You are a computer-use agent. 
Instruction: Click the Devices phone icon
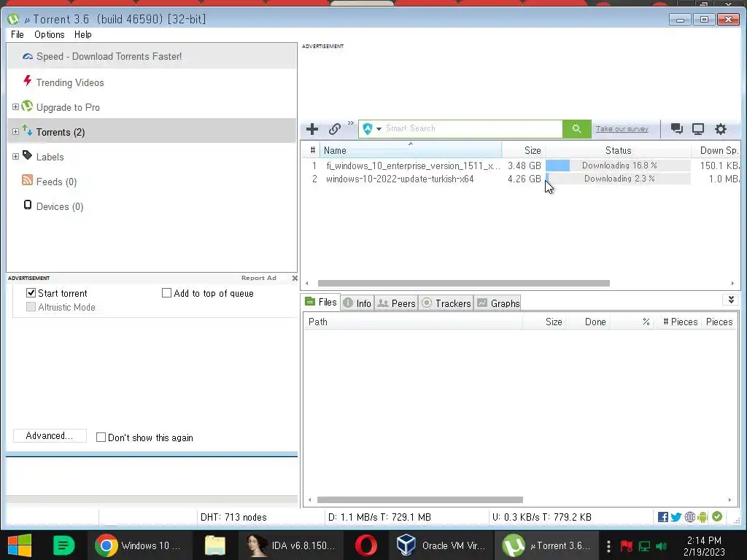click(27, 205)
